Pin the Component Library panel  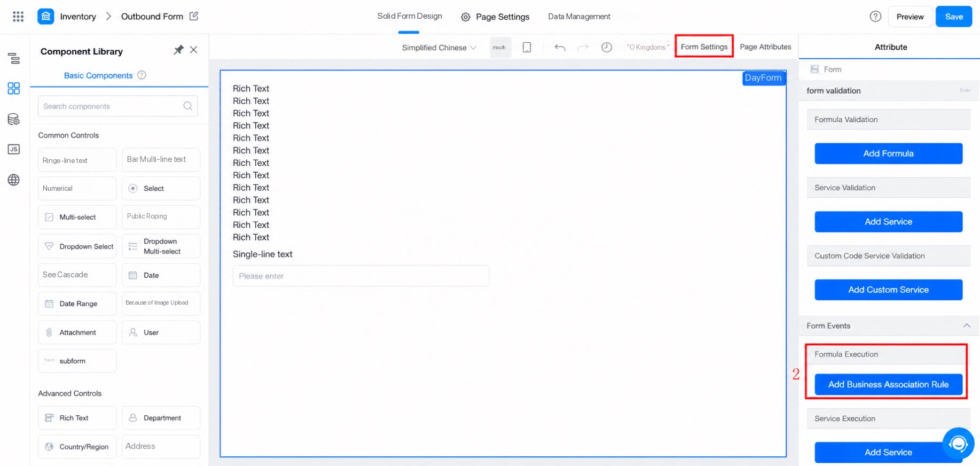tap(178, 50)
